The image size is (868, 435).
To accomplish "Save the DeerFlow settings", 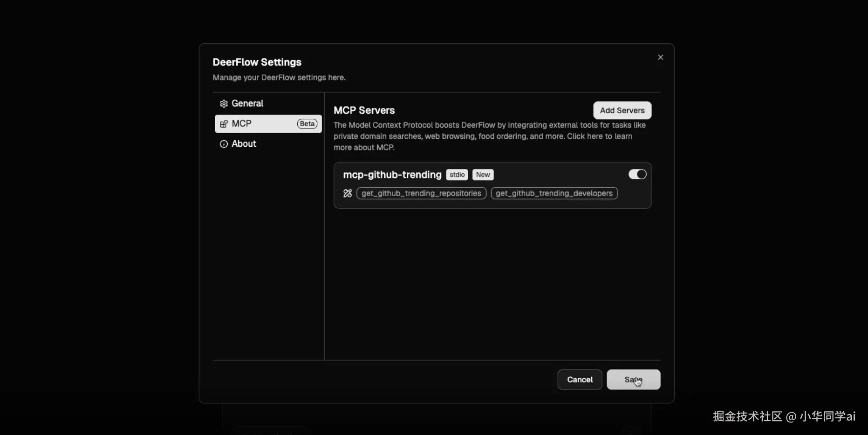I will [x=633, y=380].
